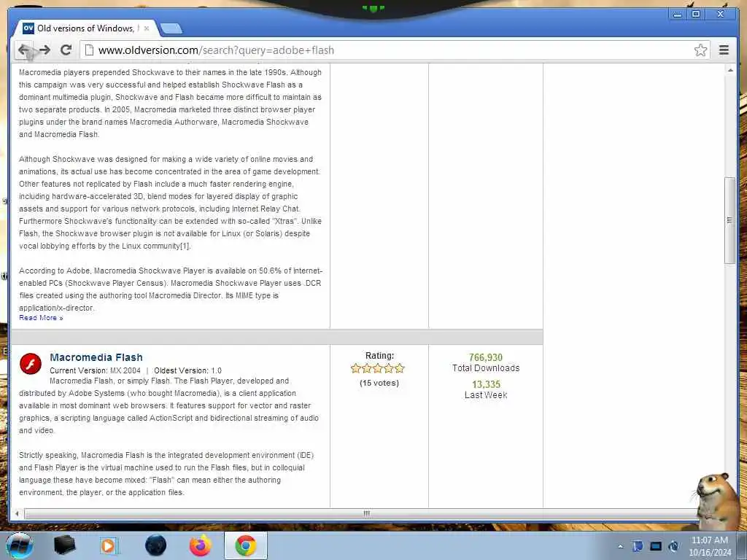Minimize the Chrome window

pos(677,15)
